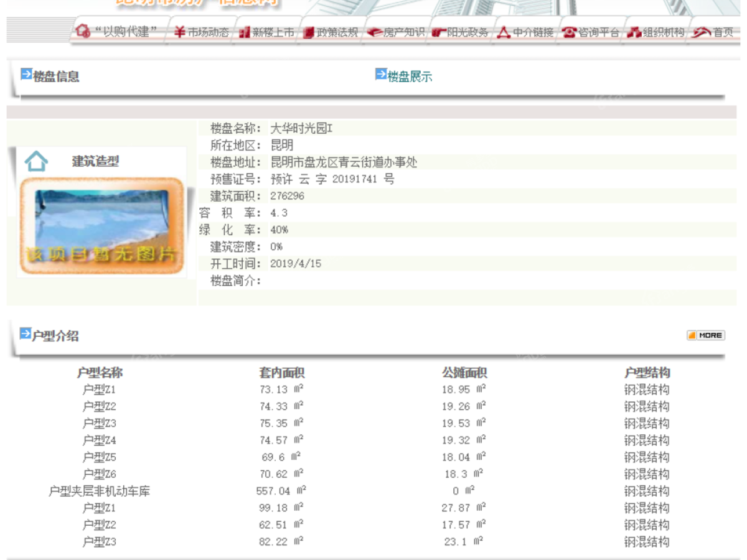
Task: Click the 27.87 ㎡ shared area cell
Action: (x=464, y=508)
